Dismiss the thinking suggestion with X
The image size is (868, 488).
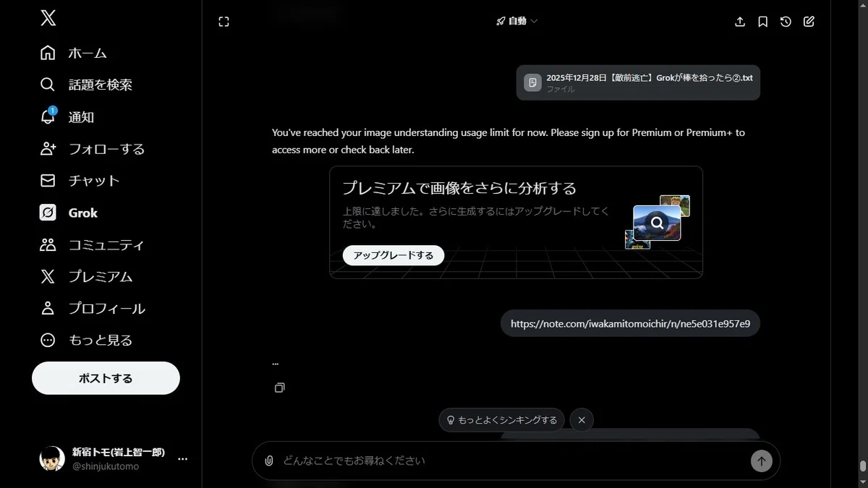coord(582,420)
